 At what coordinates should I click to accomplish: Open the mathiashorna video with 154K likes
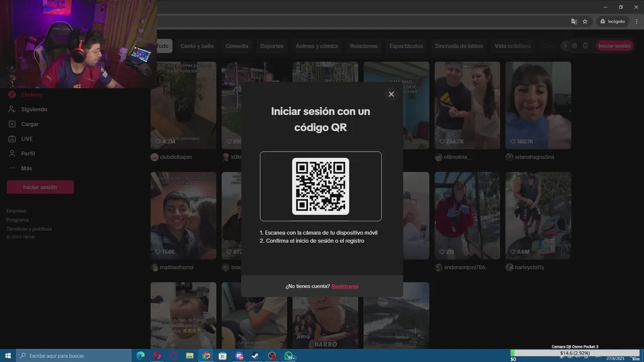click(x=183, y=216)
